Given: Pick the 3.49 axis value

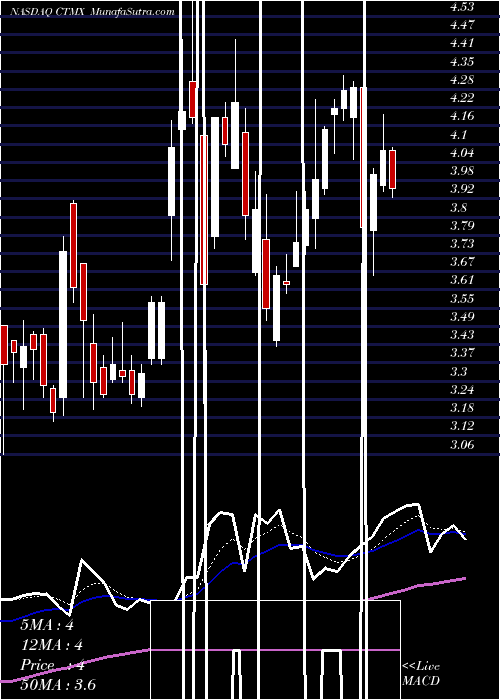Looking at the screenshot, I should coord(462,317).
